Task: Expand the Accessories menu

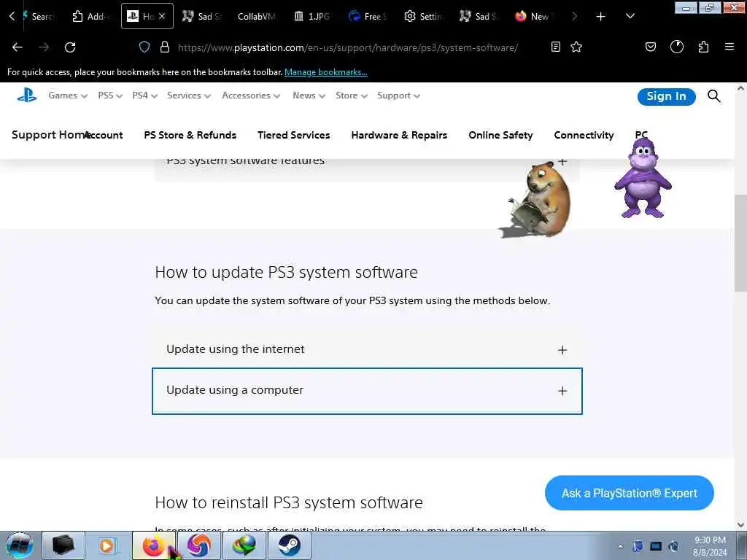Action: pyautogui.click(x=251, y=96)
